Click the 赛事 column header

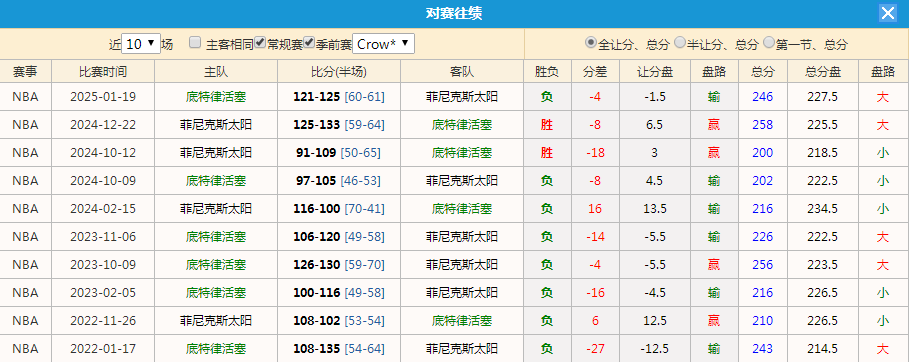tap(26, 71)
